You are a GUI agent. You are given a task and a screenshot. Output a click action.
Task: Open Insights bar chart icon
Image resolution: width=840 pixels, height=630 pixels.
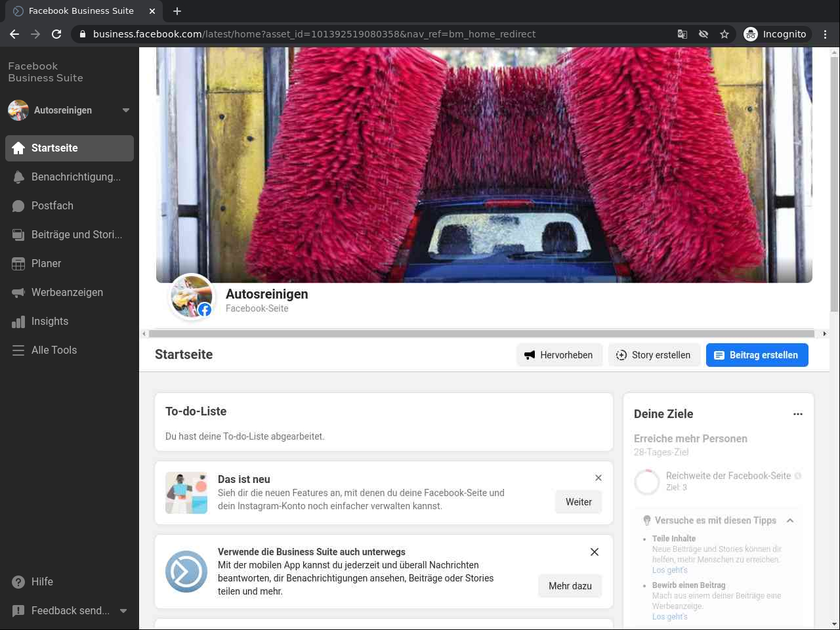coord(18,322)
